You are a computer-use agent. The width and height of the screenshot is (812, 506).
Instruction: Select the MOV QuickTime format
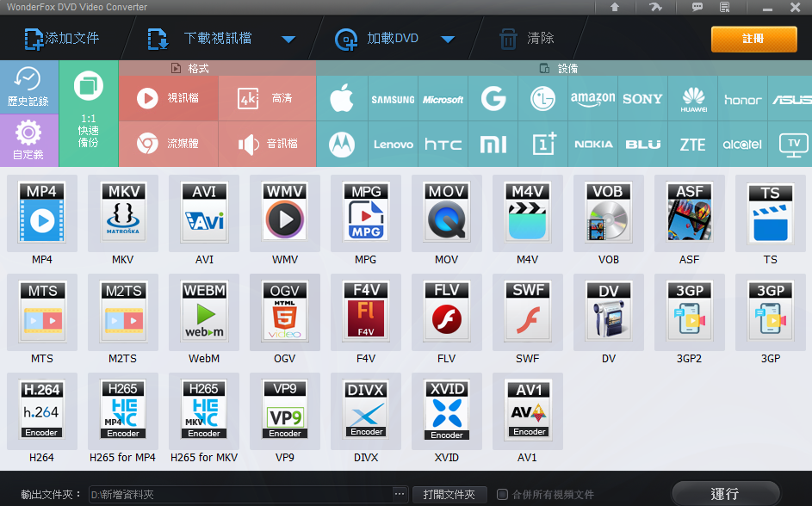(446, 213)
